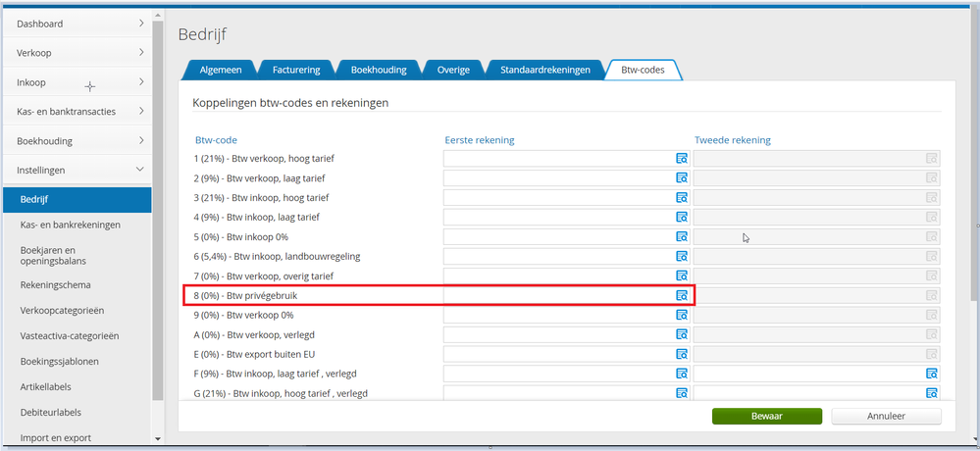Screen dimensions: 980x451
Task: Open account lookup for Btw verkoop, hoog tarief
Action: coord(681,159)
